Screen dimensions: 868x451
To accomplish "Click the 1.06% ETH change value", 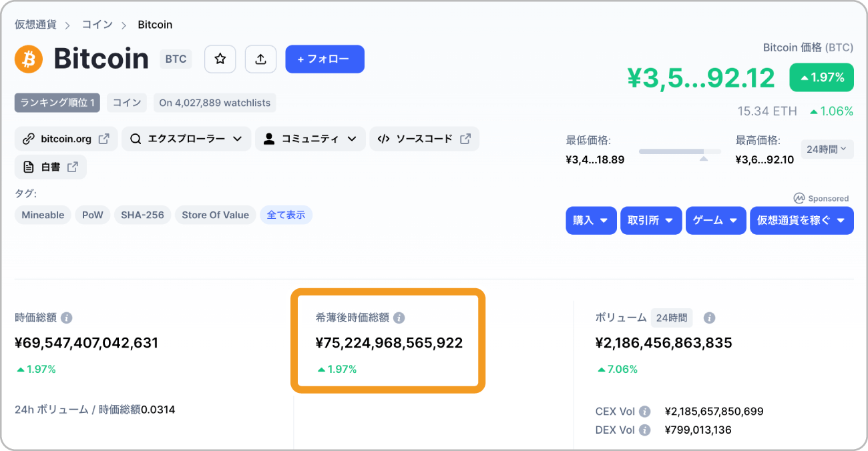I will (x=832, y=111).
